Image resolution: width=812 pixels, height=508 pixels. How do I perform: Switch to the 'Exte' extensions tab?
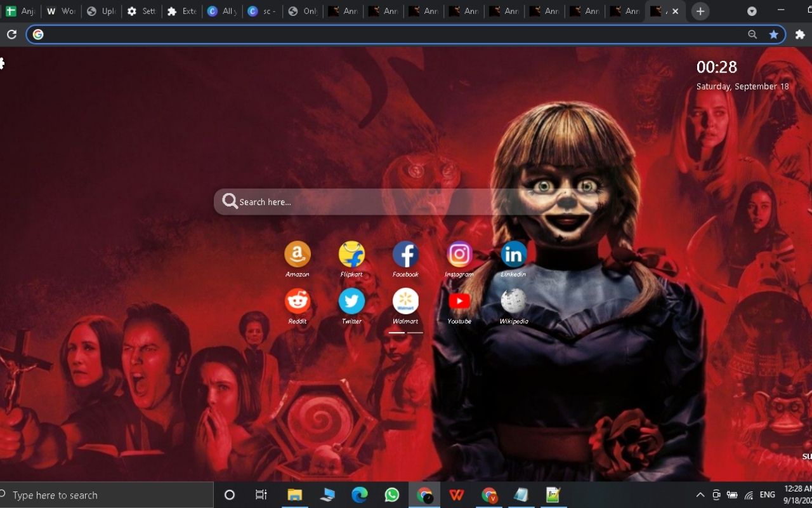(181, 11)
